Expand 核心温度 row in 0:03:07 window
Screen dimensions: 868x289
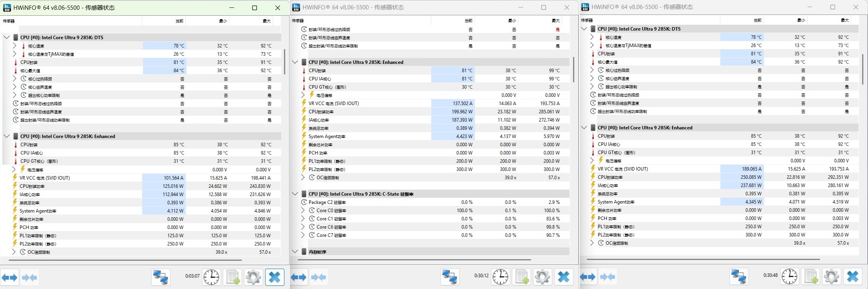click(15, 45)
